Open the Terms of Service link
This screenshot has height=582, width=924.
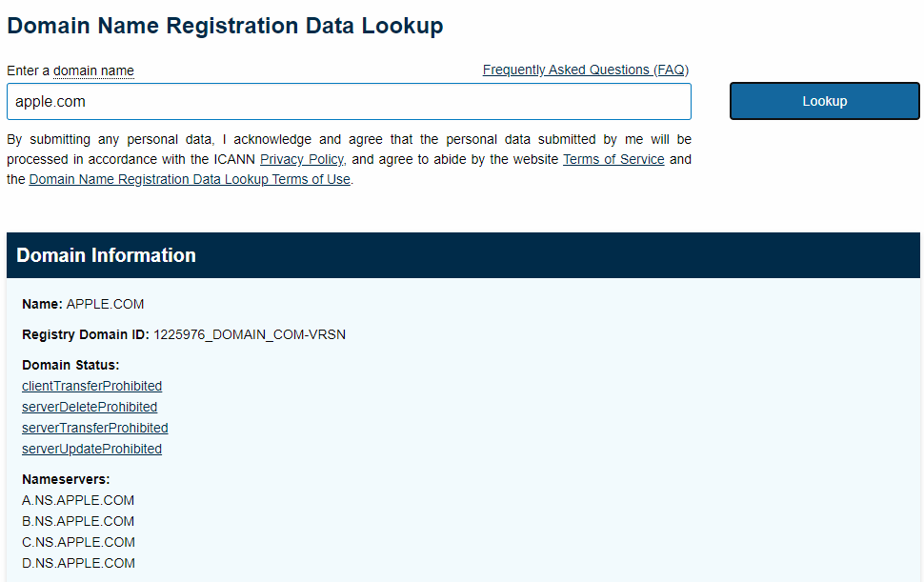tap(613, 160)
